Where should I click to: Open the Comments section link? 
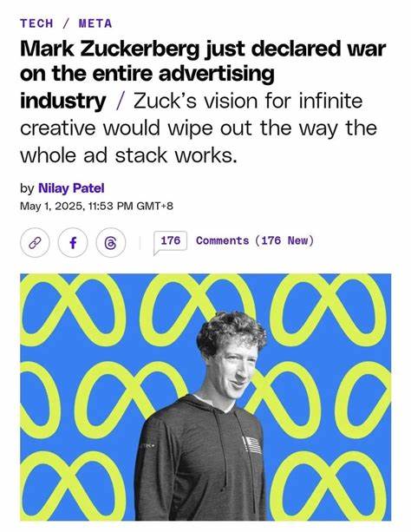(222, 240)
